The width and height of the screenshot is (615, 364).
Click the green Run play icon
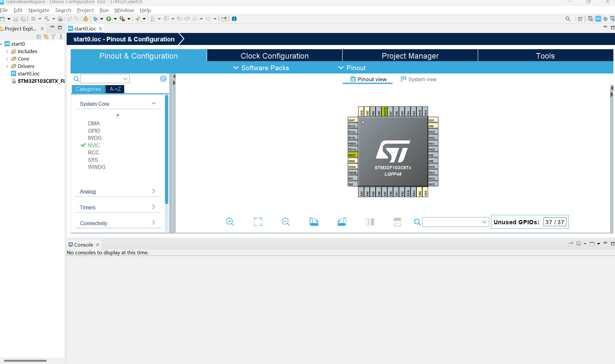(x=109, y=19)
